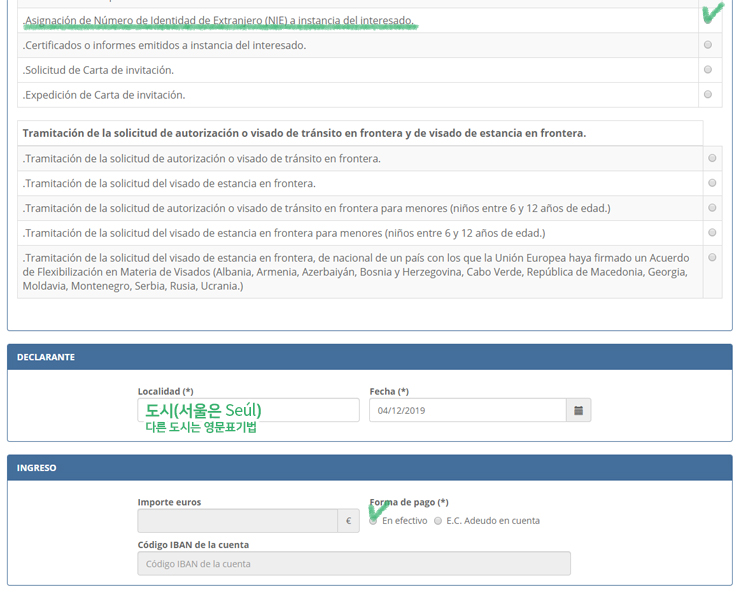Choose radio for visado de estancia para menores
The image size is (740, 592).
click(712, 232)
